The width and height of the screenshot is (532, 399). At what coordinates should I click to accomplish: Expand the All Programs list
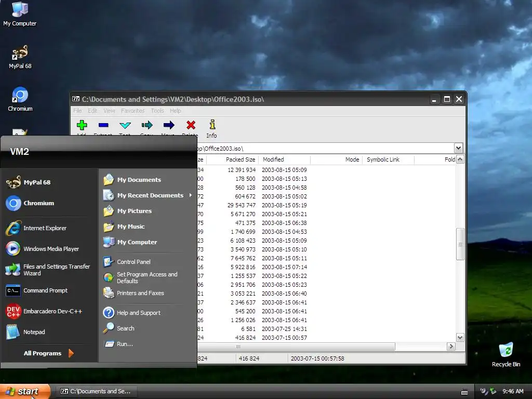tap(48, 353)
